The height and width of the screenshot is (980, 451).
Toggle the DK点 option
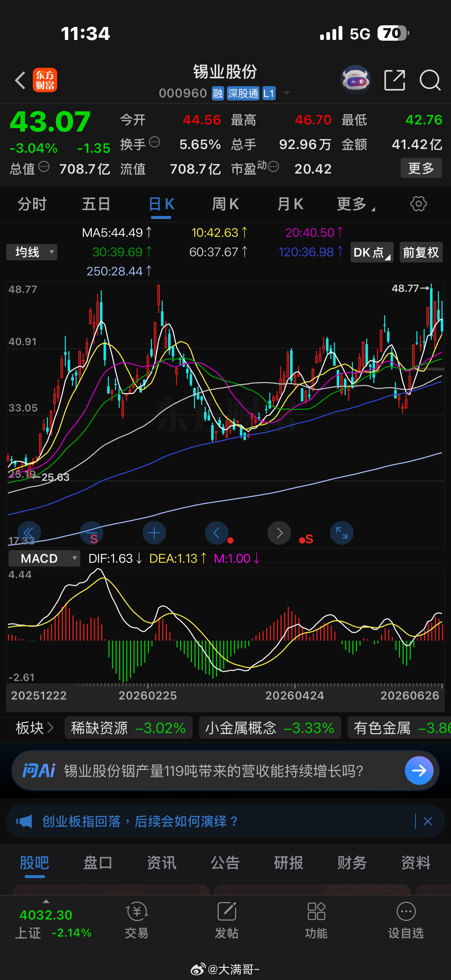pos(371,252)
